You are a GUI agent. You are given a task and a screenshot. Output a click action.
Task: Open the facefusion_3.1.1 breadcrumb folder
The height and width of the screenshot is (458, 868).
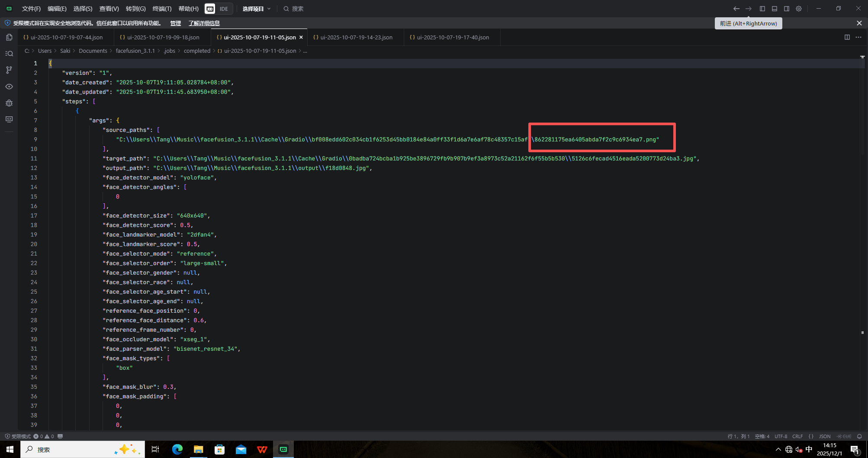click(135, 51)
